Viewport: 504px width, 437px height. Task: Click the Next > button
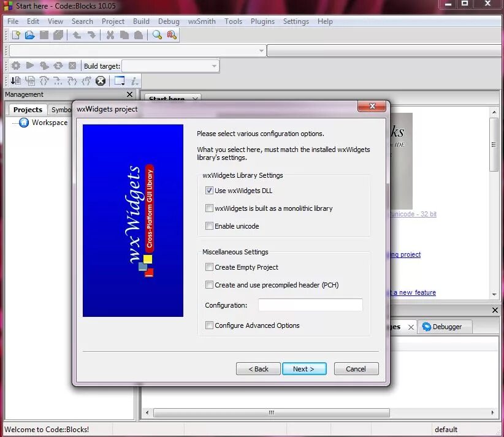(304, 369)
